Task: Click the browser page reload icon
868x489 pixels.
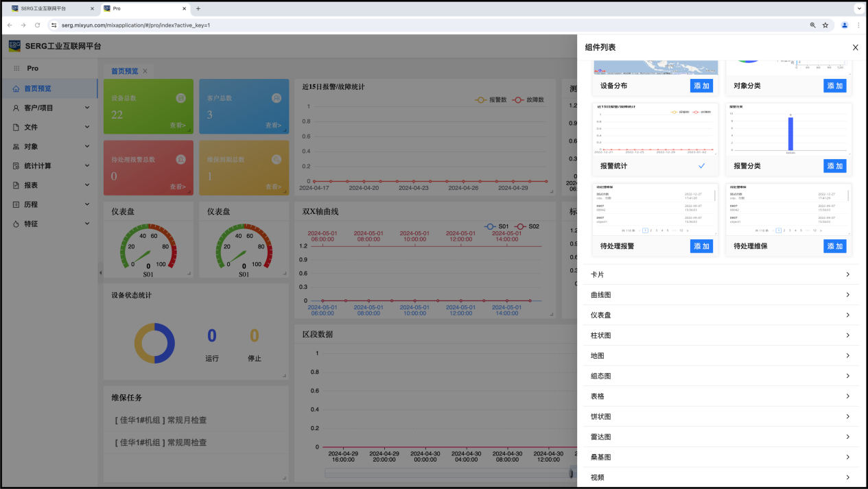Action: (x=38, y=25)
